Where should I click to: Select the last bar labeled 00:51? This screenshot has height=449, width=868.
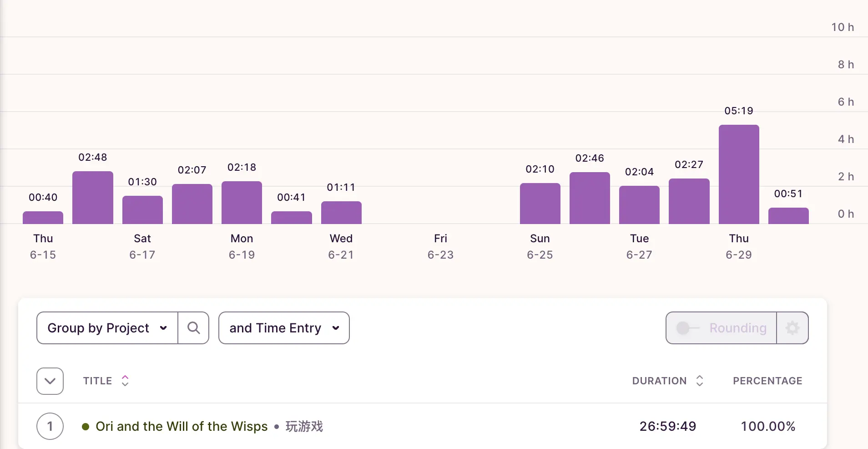tap(788, 216)
